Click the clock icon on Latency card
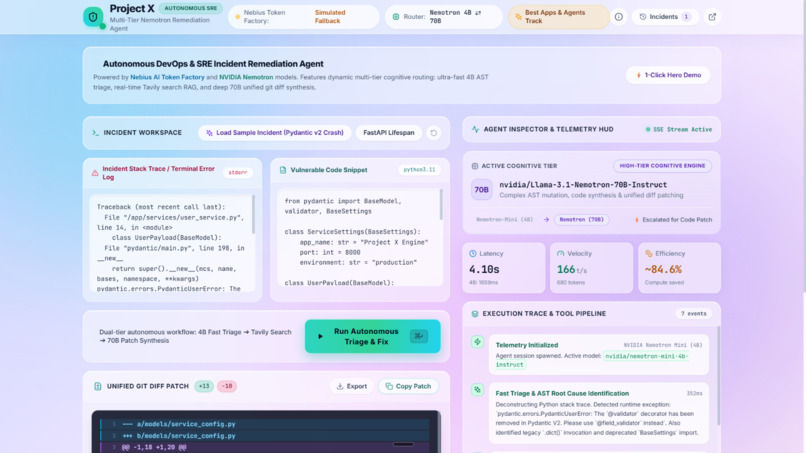This screenshot has width=806, height=453. tap(473, 253)
